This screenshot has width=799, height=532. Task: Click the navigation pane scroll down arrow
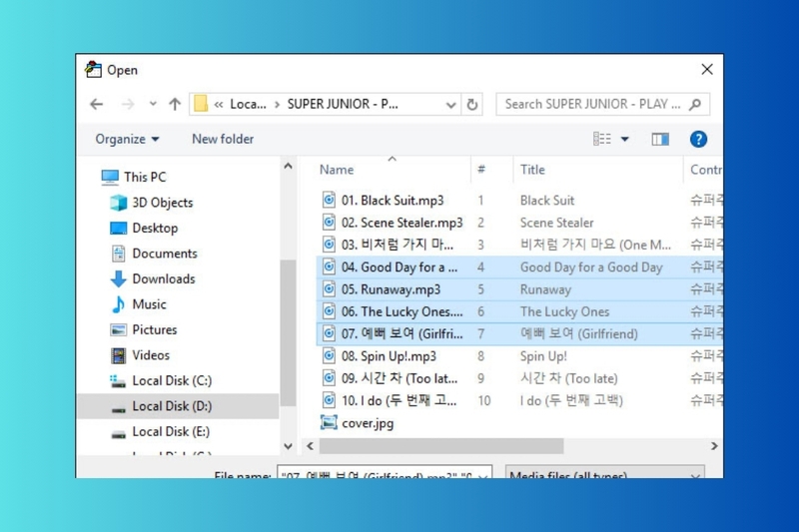(288, 446)
